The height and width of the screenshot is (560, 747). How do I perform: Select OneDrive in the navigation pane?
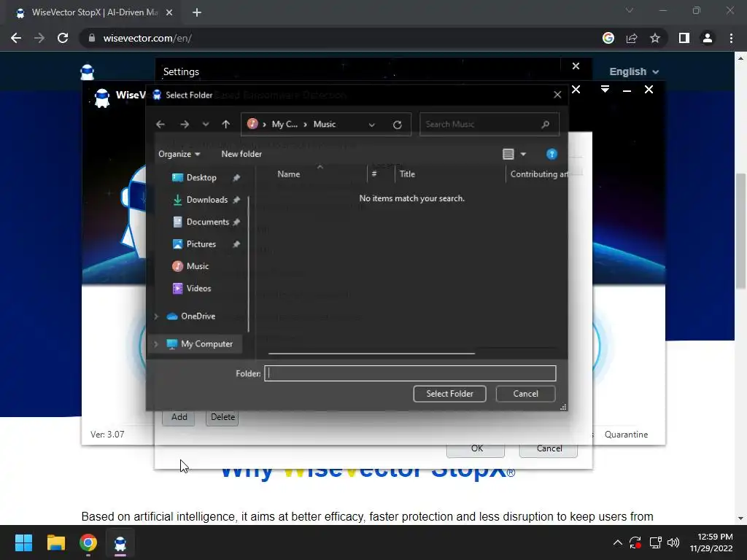click(198, 316)
